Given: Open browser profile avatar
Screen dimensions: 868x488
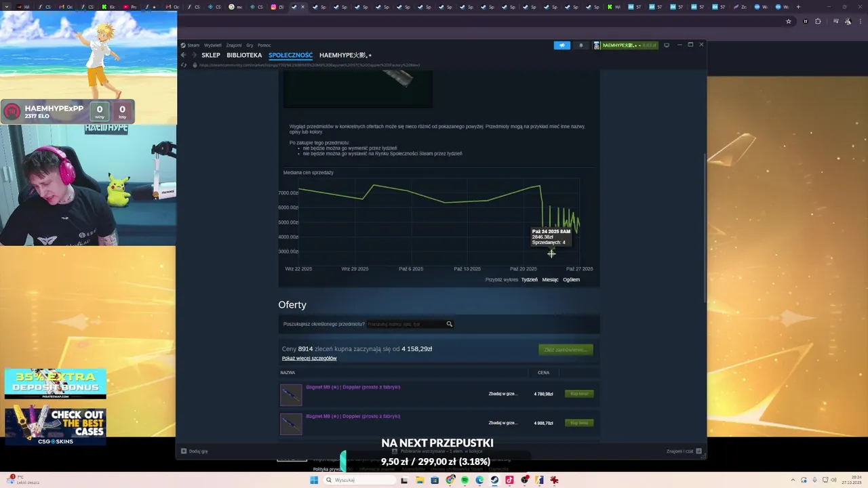Looking at the screenshot, I should point(848,21).
